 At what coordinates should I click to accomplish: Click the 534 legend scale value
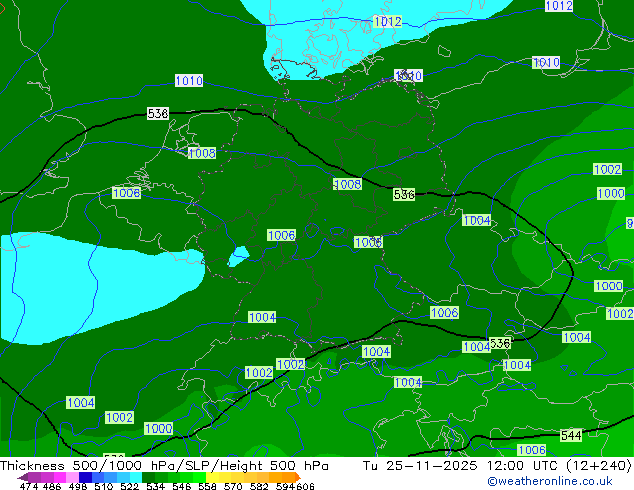[x=156, y=486]
